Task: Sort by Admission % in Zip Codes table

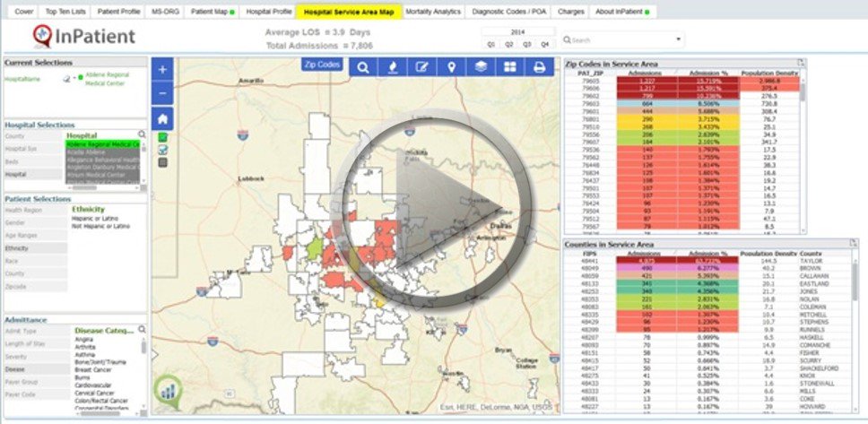Action: click(x=707, y=74)
